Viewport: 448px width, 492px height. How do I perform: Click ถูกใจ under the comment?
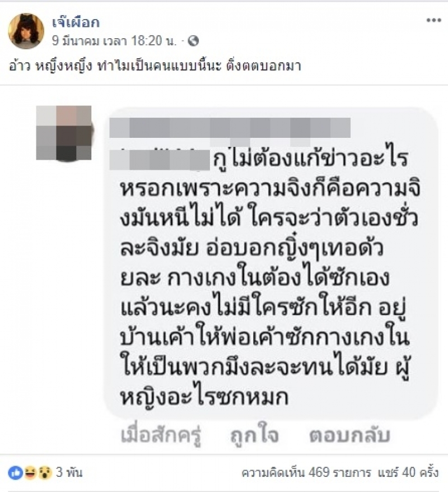[x=254, y=435]
